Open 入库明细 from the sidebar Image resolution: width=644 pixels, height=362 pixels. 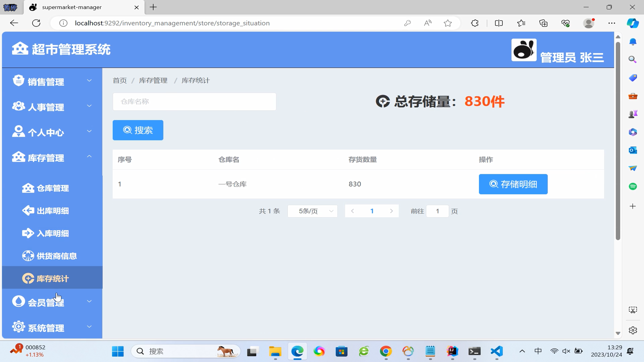pos(52,233)
